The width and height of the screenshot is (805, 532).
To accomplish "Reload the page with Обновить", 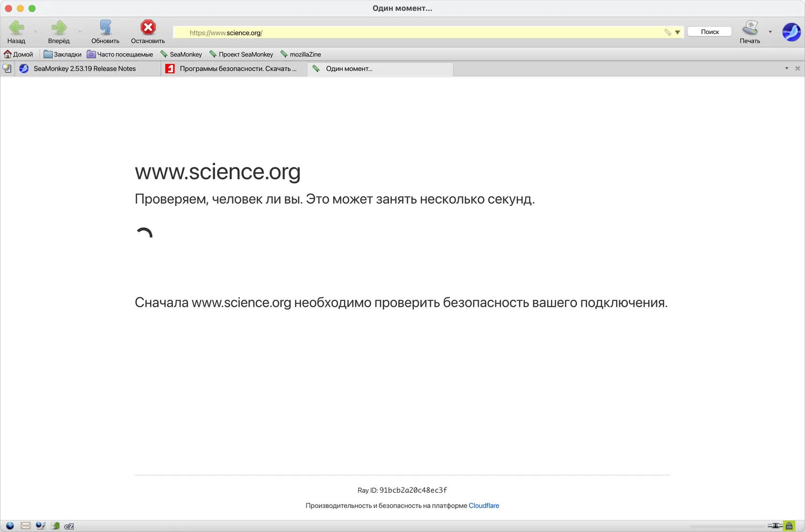I will coord(105,32).
